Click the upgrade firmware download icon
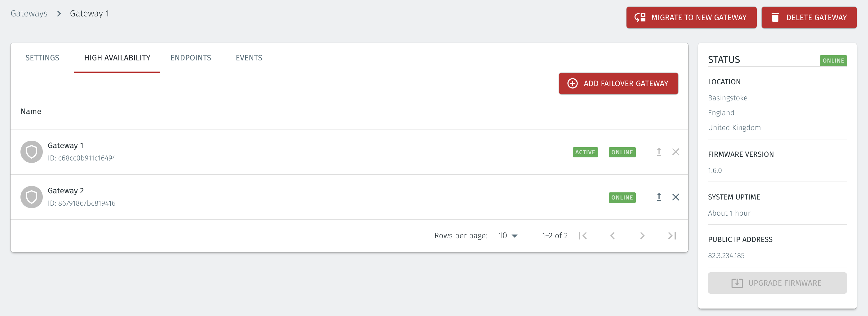The width and height of the screenshot is (868, 316). tap(737, 283)
